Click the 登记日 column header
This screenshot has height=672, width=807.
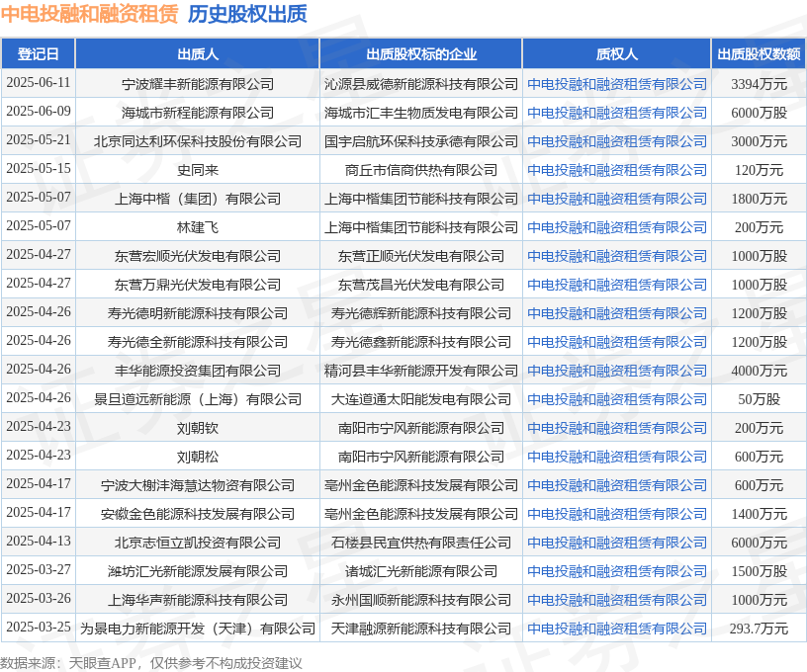(x=39, y=54)
